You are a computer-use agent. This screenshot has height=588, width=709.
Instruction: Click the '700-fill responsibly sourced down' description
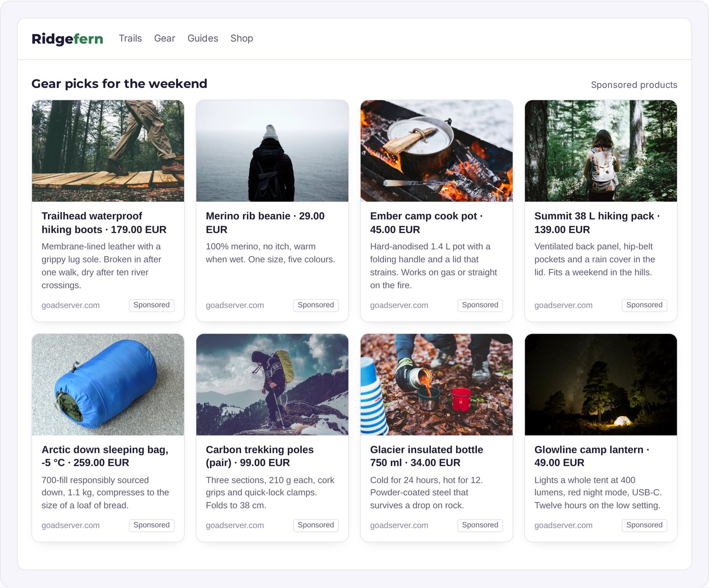(x=105, y=493)
